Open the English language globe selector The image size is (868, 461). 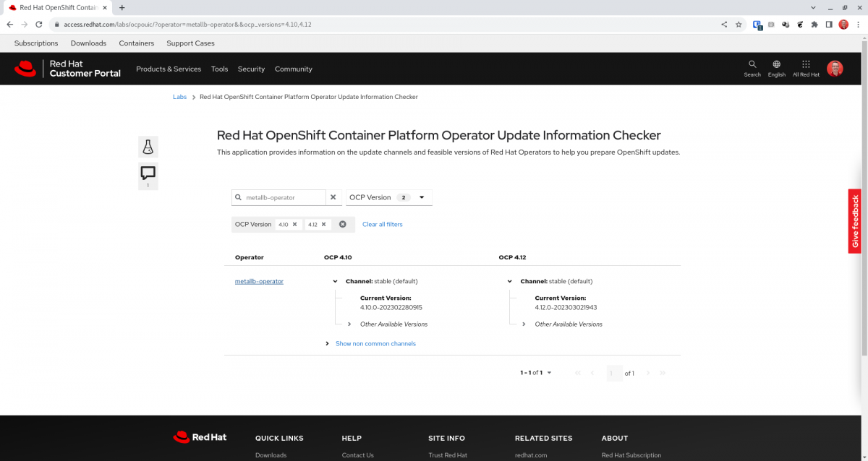(x=777, y=69)
